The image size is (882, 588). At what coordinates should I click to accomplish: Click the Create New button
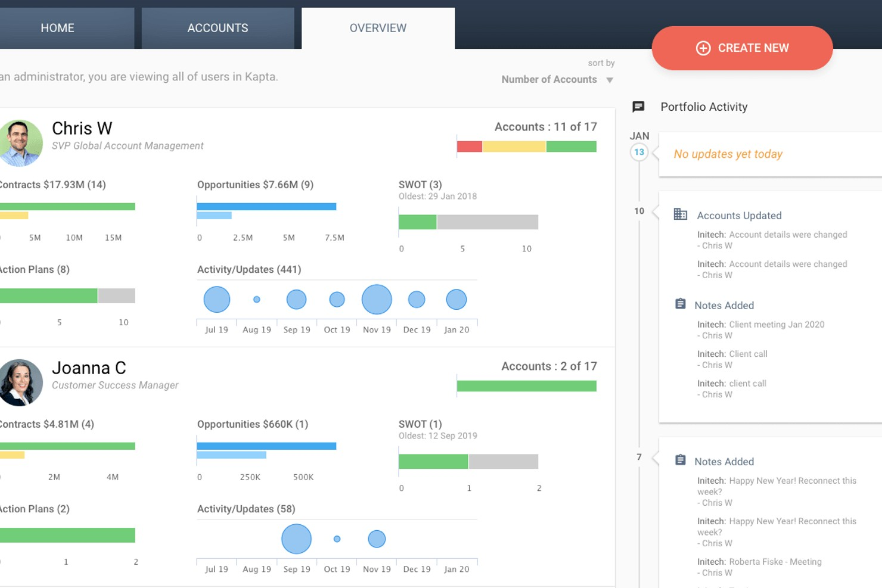[742, 48]
